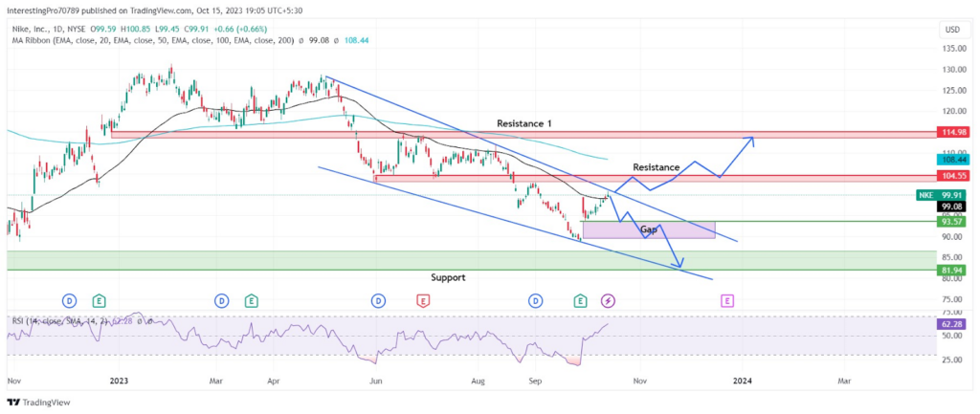The image size is (980, 414).
Task: Click the 81.94 green support price label
Action: 952,270
